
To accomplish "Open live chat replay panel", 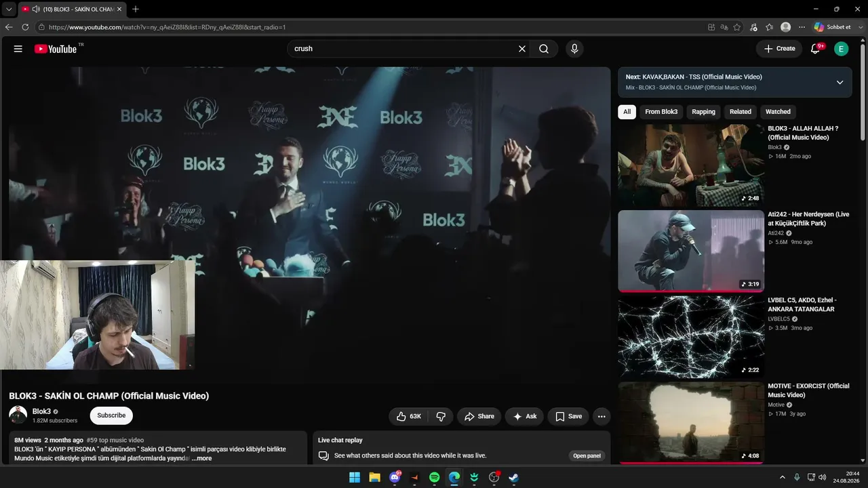I will pyautogui.click(x=587, y=455).
